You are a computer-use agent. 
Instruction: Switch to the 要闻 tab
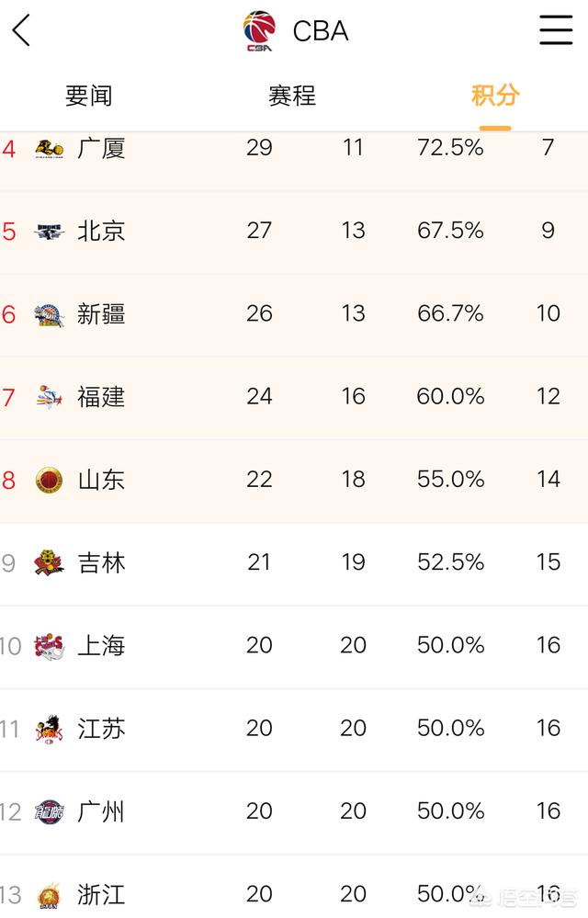click(x=88, y=96)
